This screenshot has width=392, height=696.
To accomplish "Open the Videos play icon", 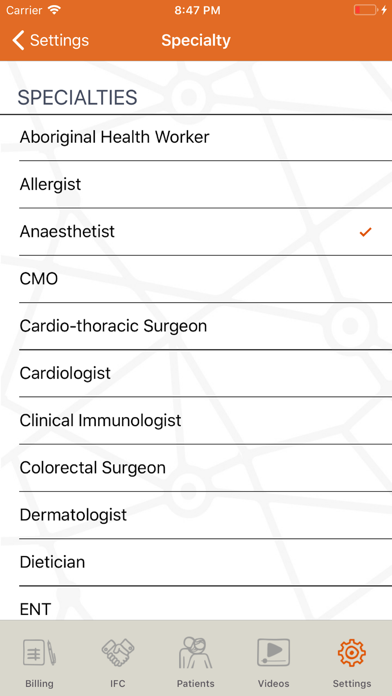I will (x=273, y=652).
